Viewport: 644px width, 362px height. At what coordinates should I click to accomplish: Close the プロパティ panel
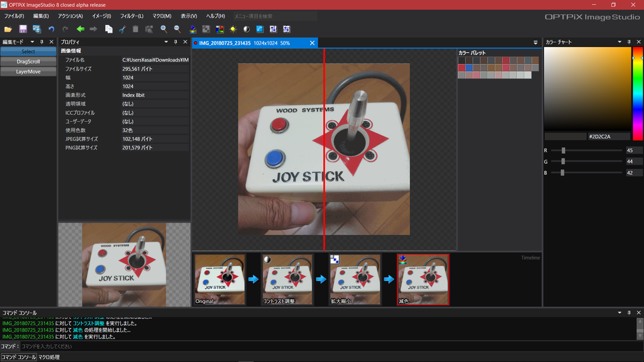pos(186,42)
